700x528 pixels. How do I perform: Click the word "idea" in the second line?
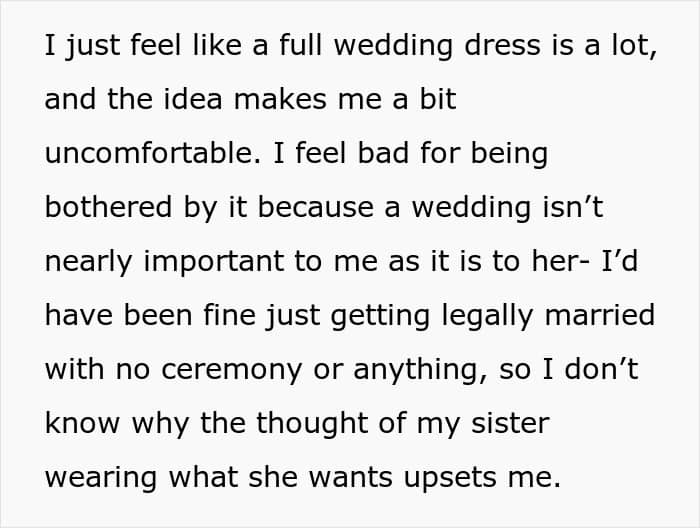pos(193,99)
